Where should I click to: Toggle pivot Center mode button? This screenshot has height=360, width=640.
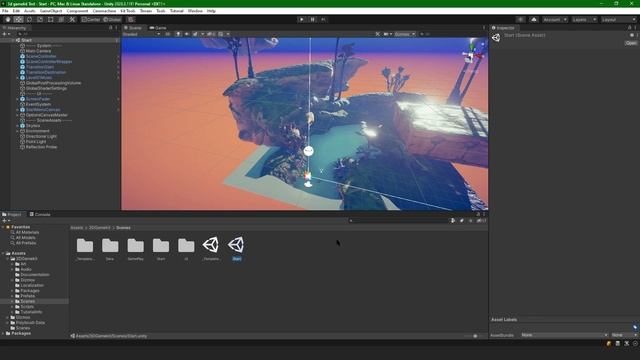pos(91,20)
